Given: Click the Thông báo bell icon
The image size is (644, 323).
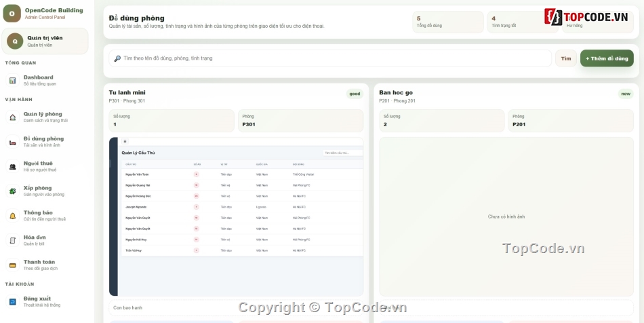Looking at the screenshot, I should 13,216.
